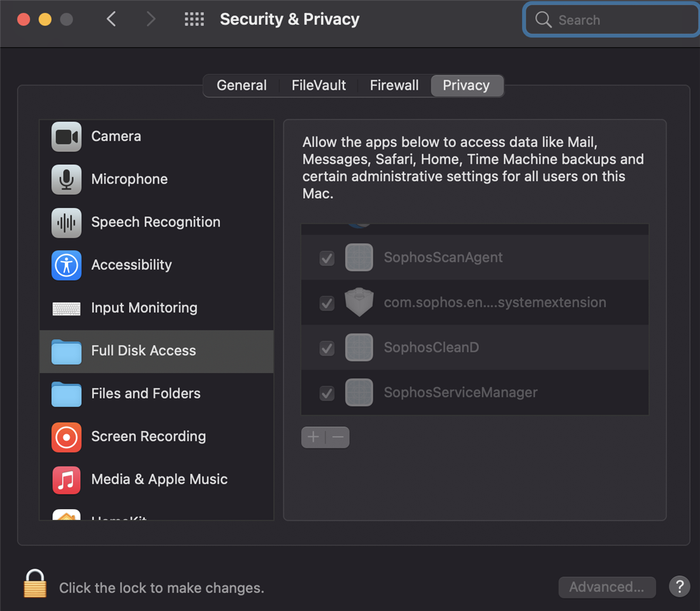
Task: Select the Accessibility label
Action: [x=132, y=265]
